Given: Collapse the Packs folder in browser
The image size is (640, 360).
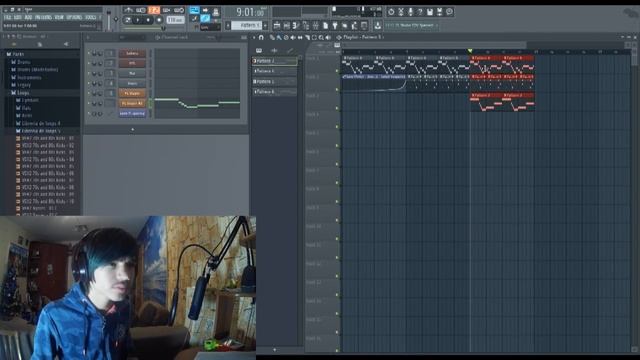Looking at the screenshot, I should click(15, 54).
